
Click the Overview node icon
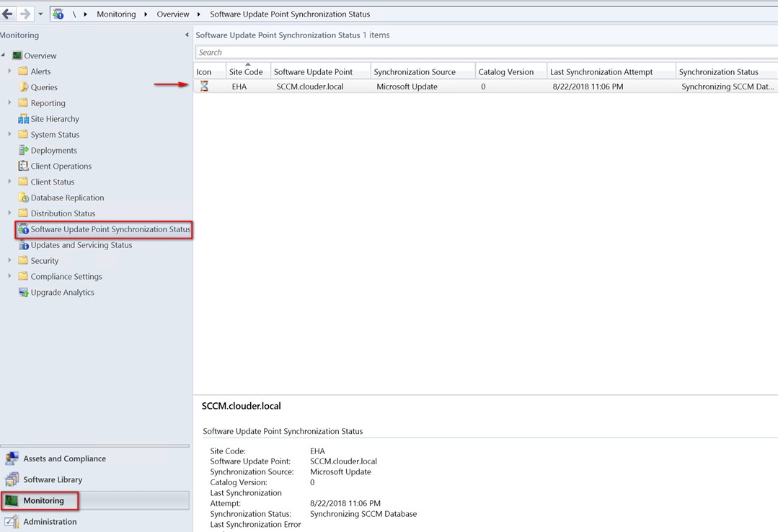(x=17, y=56)
